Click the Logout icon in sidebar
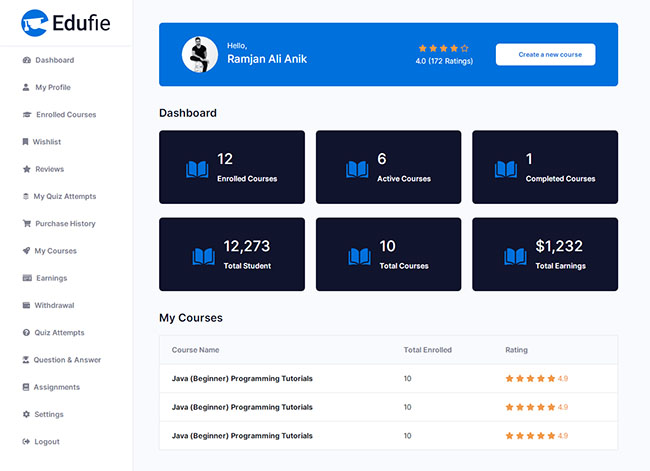Screen dimensions: 650x471 tap(26, 441)
